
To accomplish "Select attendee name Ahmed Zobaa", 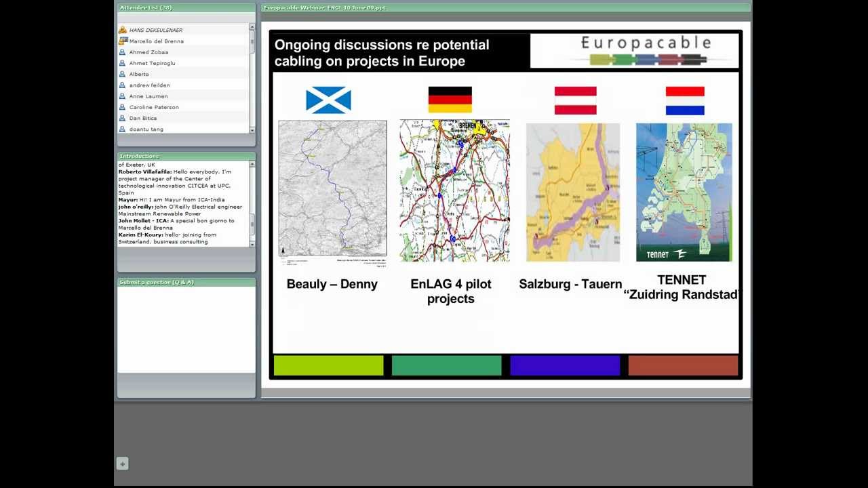I will [x=149, y=52].
